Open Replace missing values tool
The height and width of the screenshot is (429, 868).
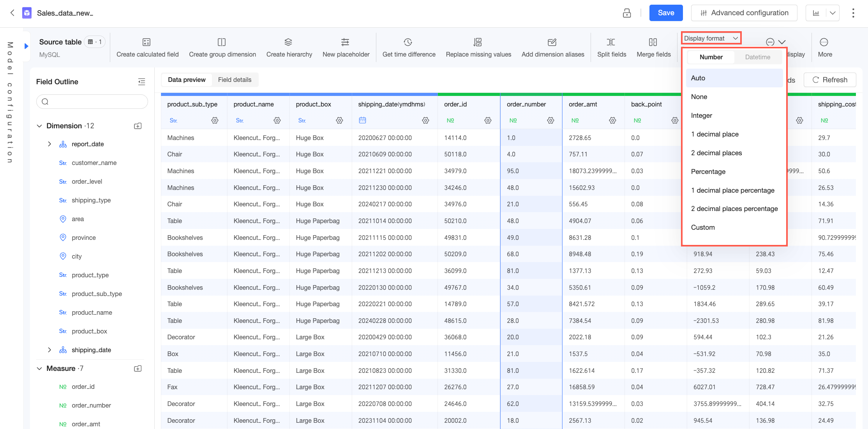pos(478,48)
